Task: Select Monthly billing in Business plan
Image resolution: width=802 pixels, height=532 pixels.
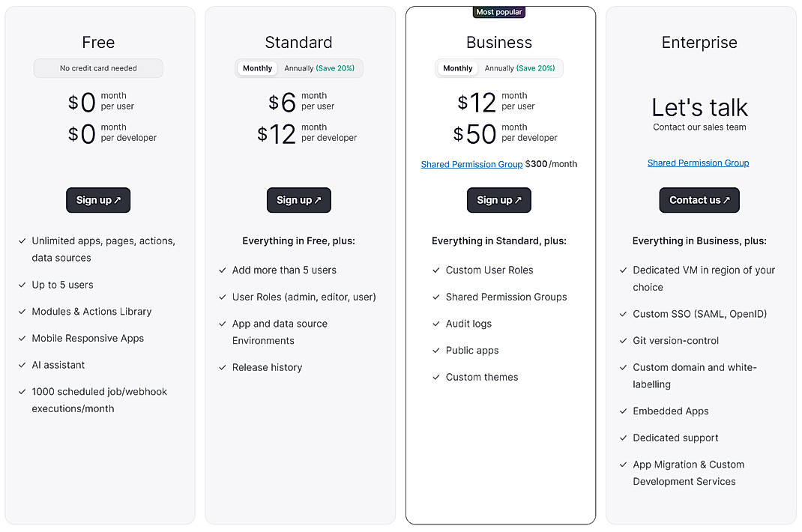Action: 457,67
